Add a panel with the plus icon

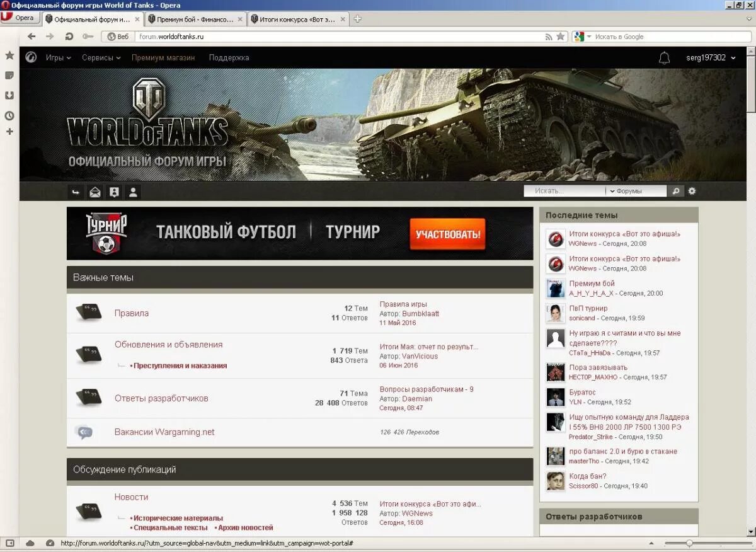tap(9, 132)
